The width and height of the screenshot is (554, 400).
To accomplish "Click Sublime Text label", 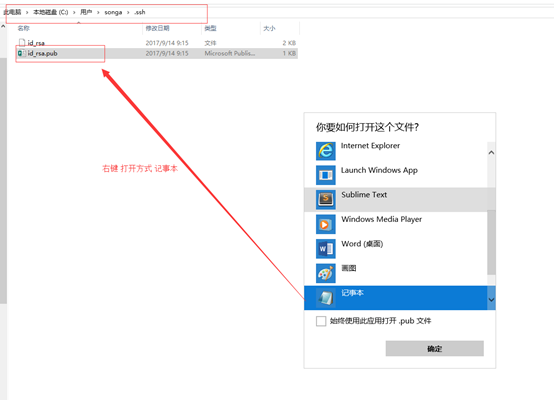I will click(364, 195).
